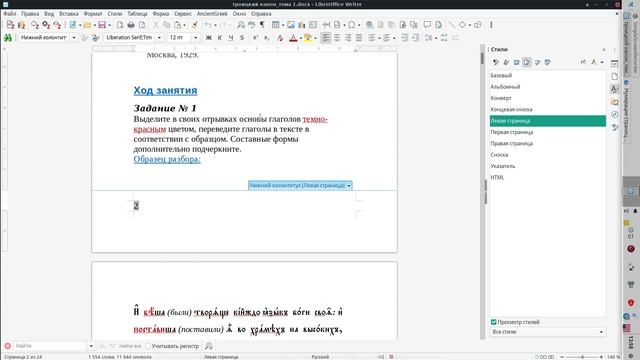
Task: Click the Character styles icon in Styles panel
Action: coord(506,62)
